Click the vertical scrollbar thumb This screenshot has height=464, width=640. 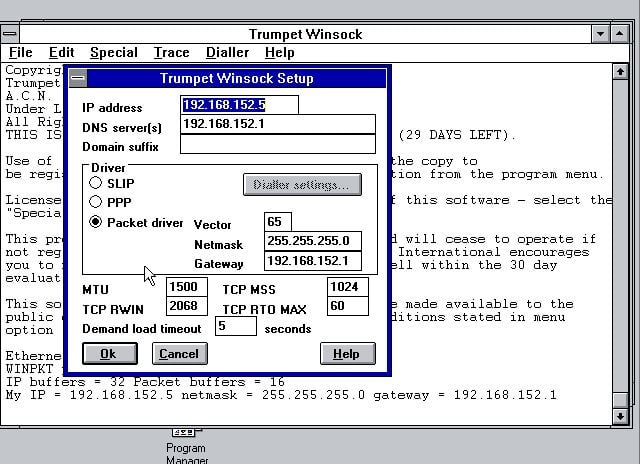click(x=620, y=400)
